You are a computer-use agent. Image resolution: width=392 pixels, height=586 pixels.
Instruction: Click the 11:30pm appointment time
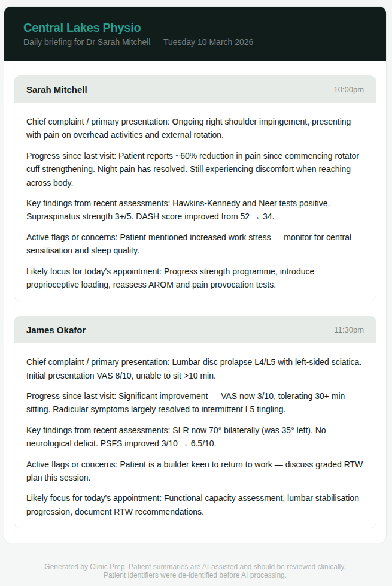click(x=348, y=330)
